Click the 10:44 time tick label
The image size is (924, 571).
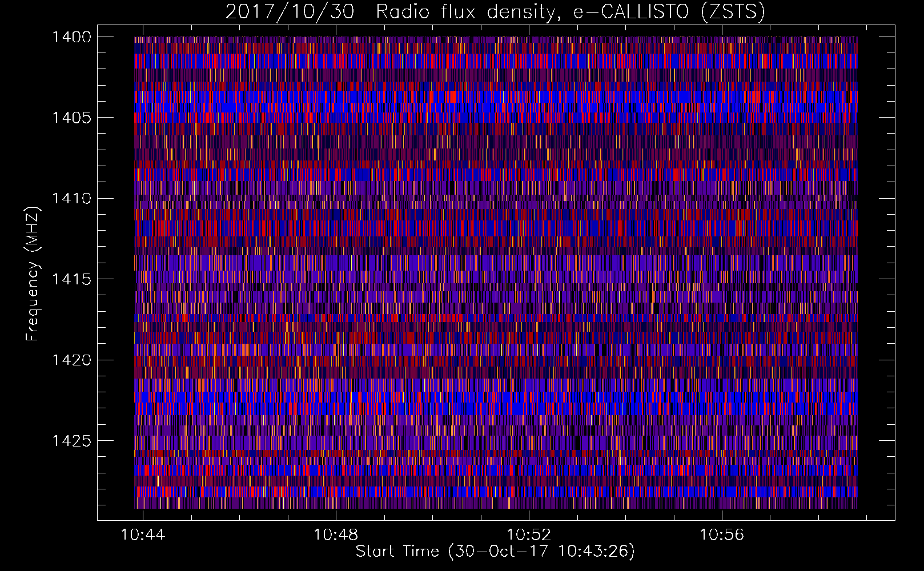(143, 534)
